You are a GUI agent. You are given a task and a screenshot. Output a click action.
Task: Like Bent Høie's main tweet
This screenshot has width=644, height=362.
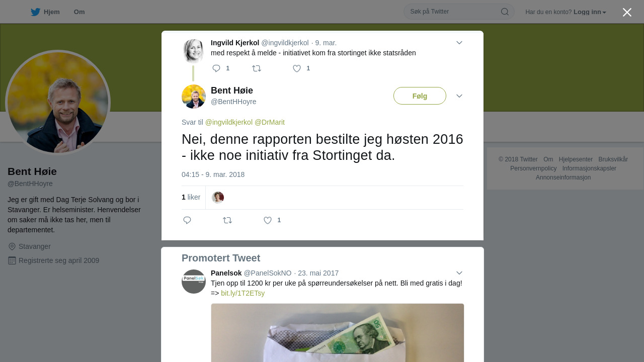point(268,220)
